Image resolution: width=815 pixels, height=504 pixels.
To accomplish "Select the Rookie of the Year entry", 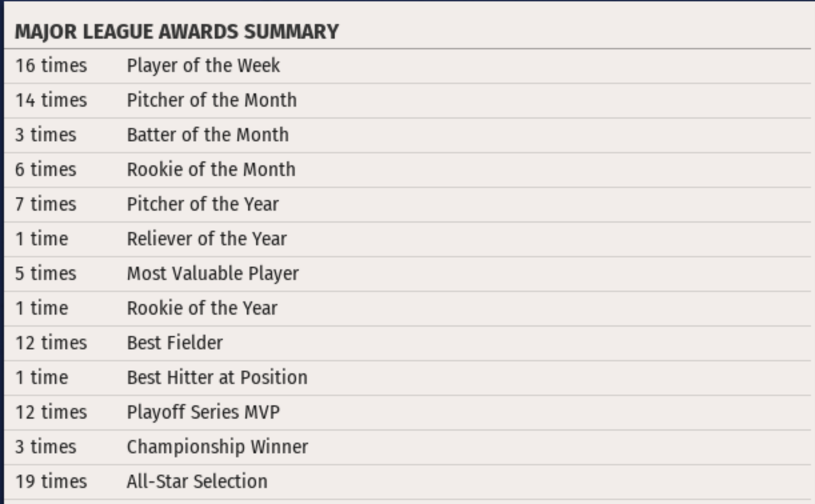I will point(202,308).
